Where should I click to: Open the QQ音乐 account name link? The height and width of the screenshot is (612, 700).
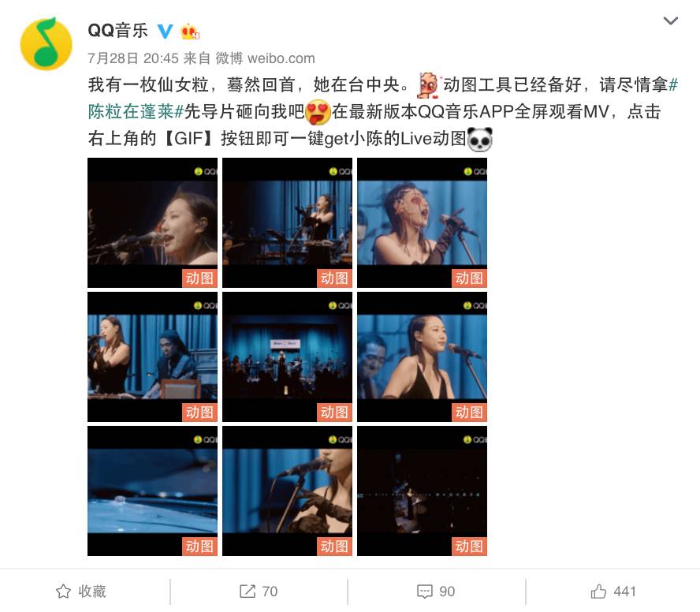tap(118, 31)
